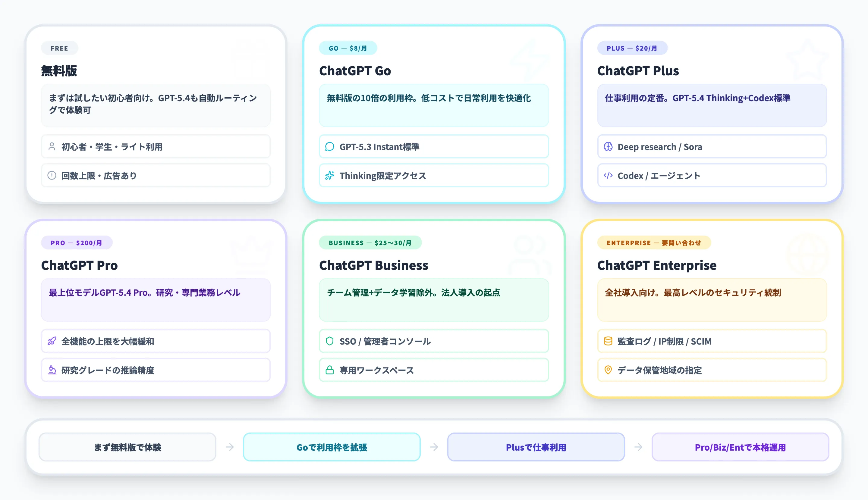Click the warning icon next to 回数上限・広告あり
The width and height of the screenshot is (868, 500).
coord(52,176)
